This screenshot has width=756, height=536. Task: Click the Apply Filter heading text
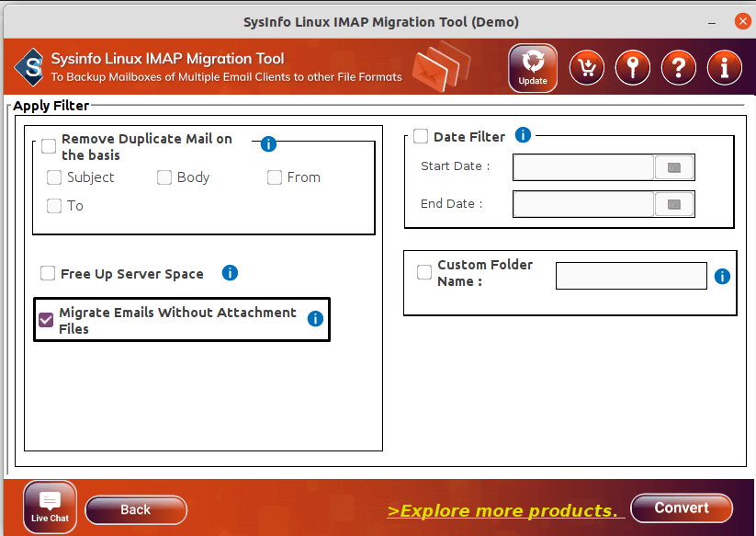[x=51, y=106]
